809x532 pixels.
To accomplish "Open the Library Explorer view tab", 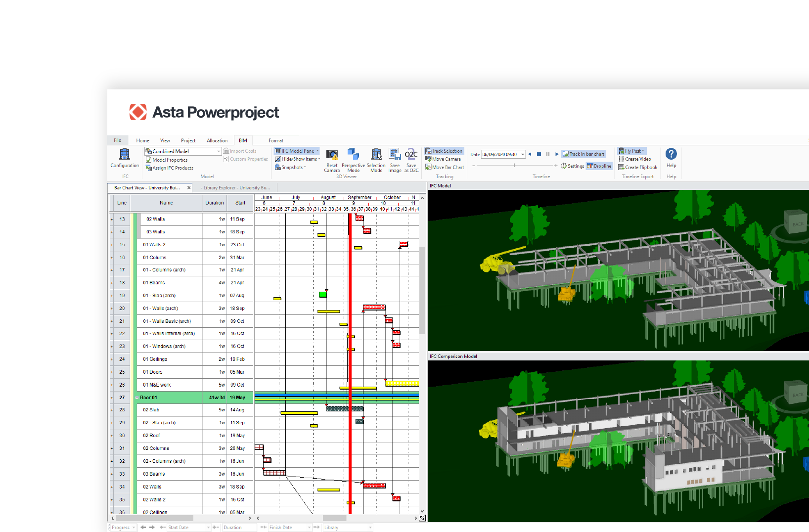I will coord(235,188).
